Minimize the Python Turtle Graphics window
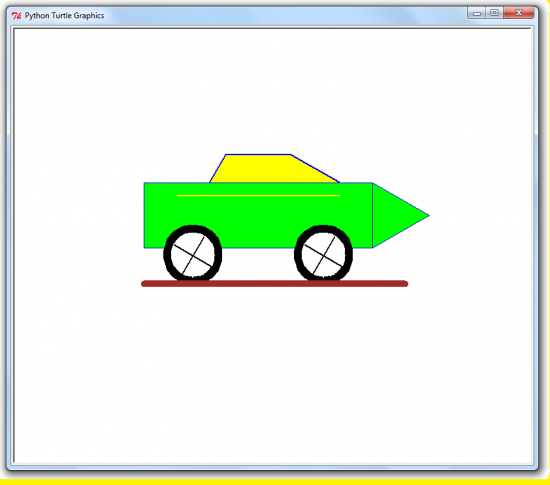The height and width of the screenshot is (485, 550). pos(476,13)
